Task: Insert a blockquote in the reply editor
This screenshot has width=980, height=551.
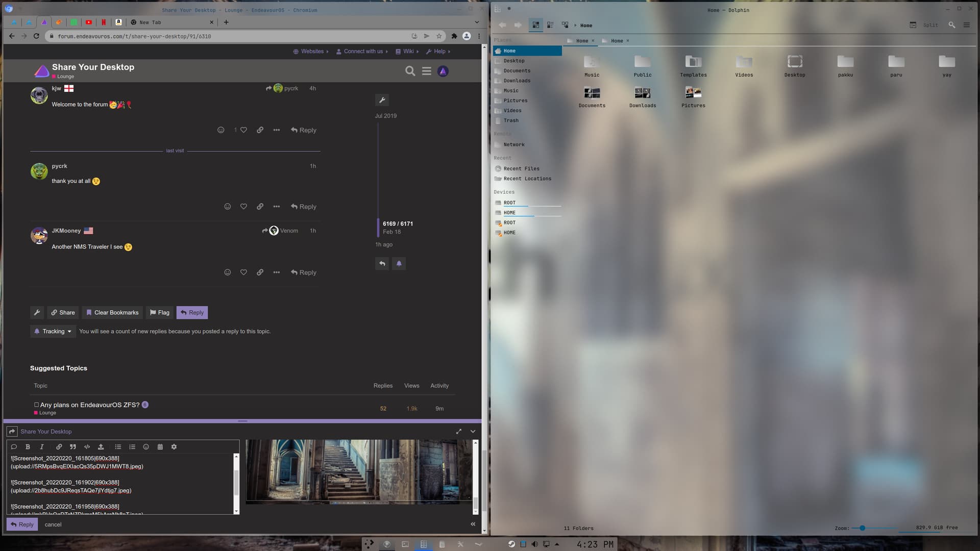Action: (73, 446)
